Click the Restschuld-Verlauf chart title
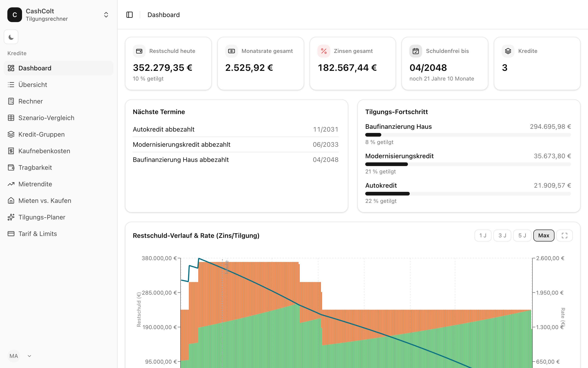 coord(196,236)
